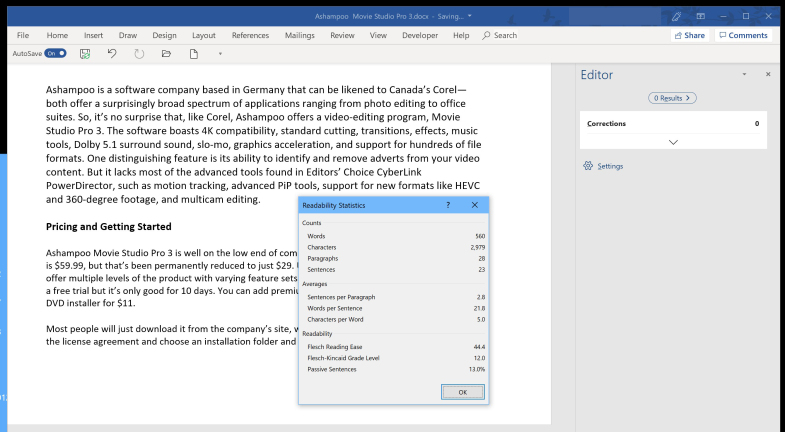Open the Help tab
The height and width of the screenshot is (432, 785).
(461, 35)
